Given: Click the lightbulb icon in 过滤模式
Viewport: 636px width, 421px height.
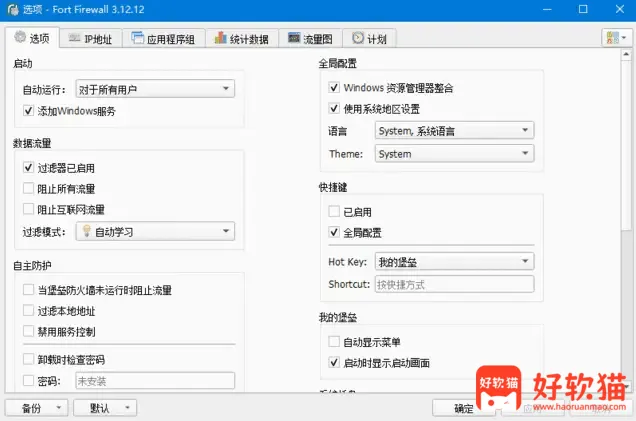Looking at the screenshot, I should [86, 231].
